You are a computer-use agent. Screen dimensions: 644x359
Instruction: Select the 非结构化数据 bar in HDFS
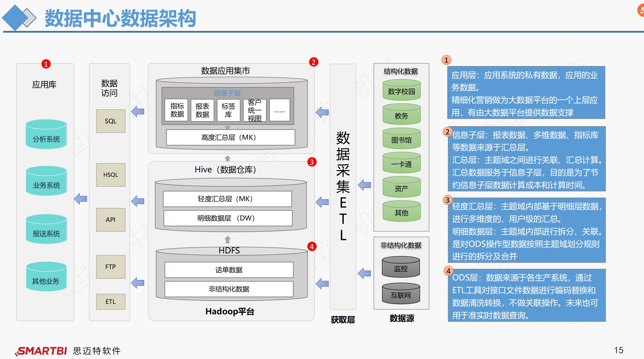(x=229, y=289)
